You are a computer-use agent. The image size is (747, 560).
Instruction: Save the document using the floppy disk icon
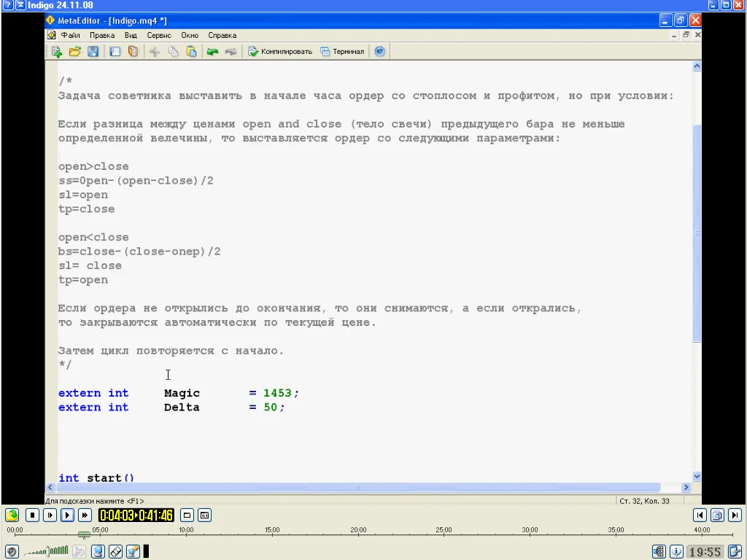tap(93, 52)
